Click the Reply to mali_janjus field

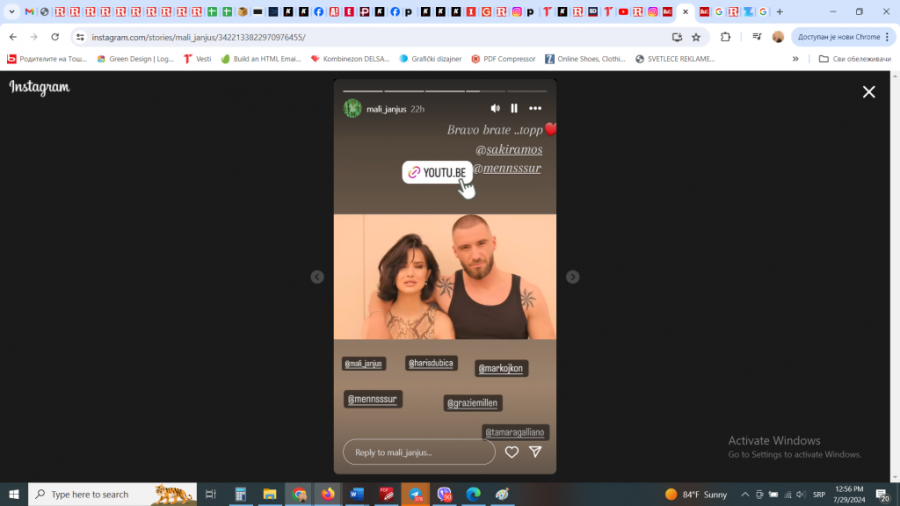pos(418,452)
